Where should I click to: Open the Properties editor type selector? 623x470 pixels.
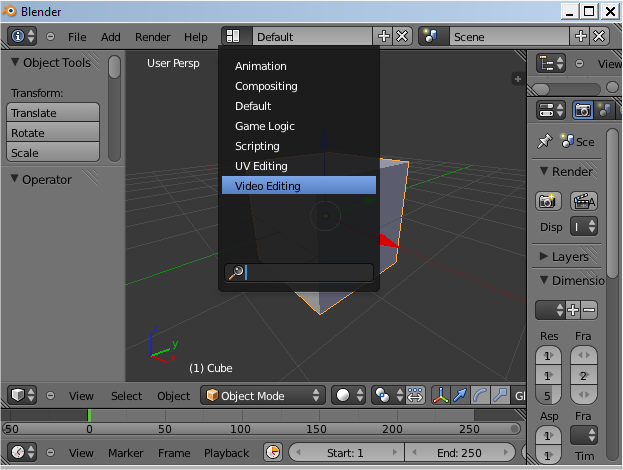click(551, 110)
